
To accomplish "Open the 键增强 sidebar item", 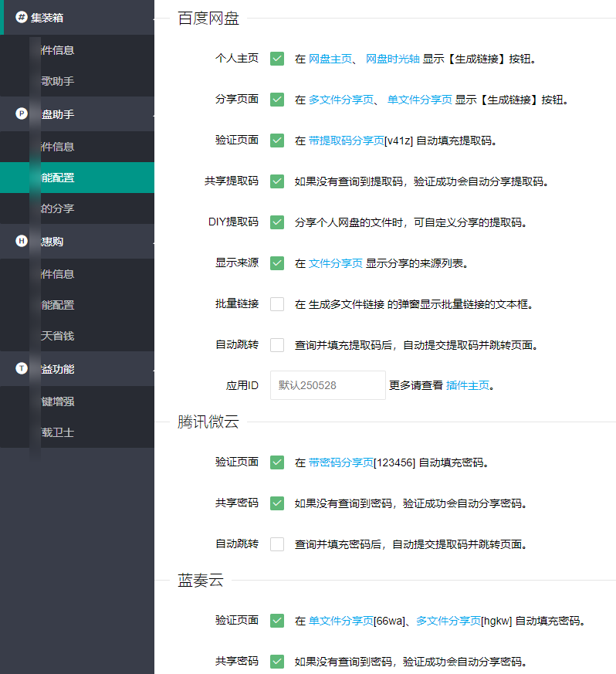I will (x=77, y=401).
